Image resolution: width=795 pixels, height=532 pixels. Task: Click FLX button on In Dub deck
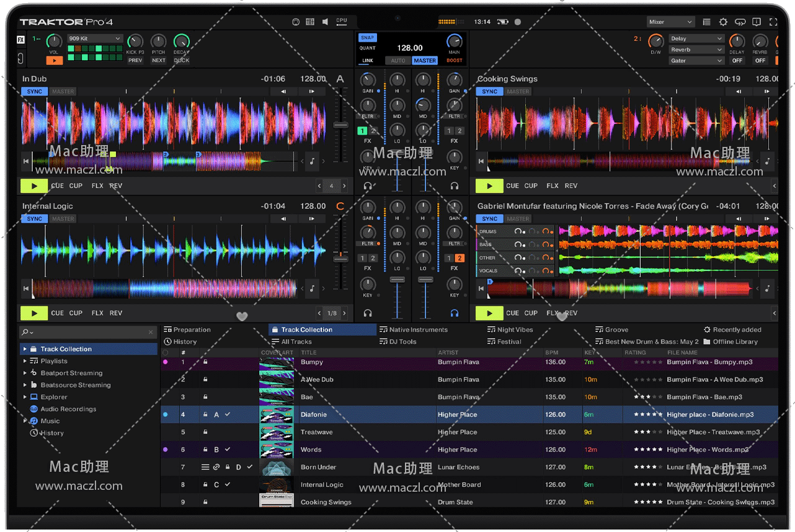pos(97,186)
